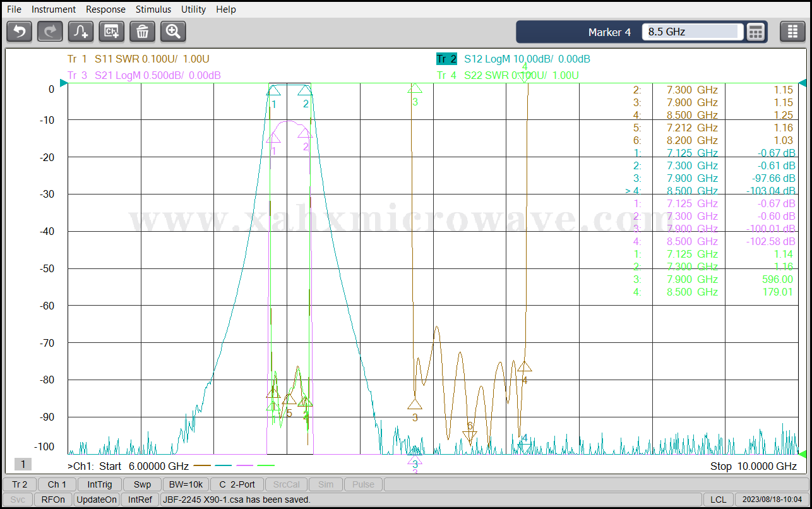Add a new channel with the Ch-plus icon
The width and height of the screenshot is (812, 509).
[x=112, y=31]
